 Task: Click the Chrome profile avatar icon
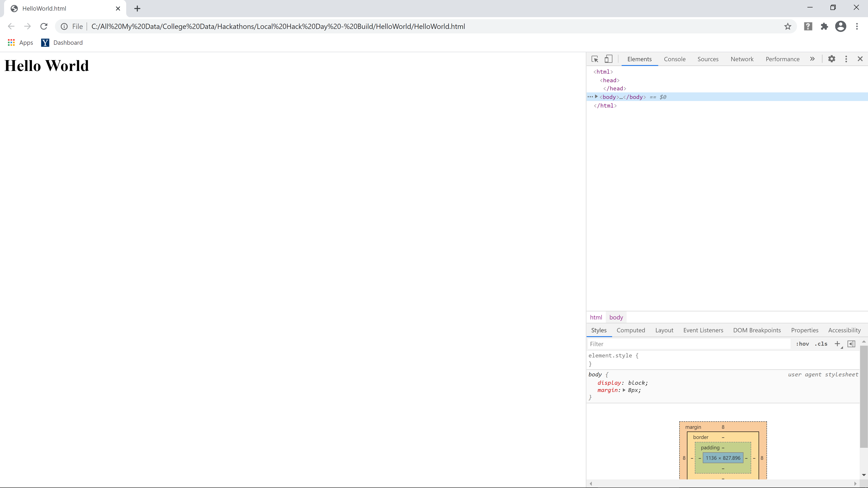click(x=840, y=27)
